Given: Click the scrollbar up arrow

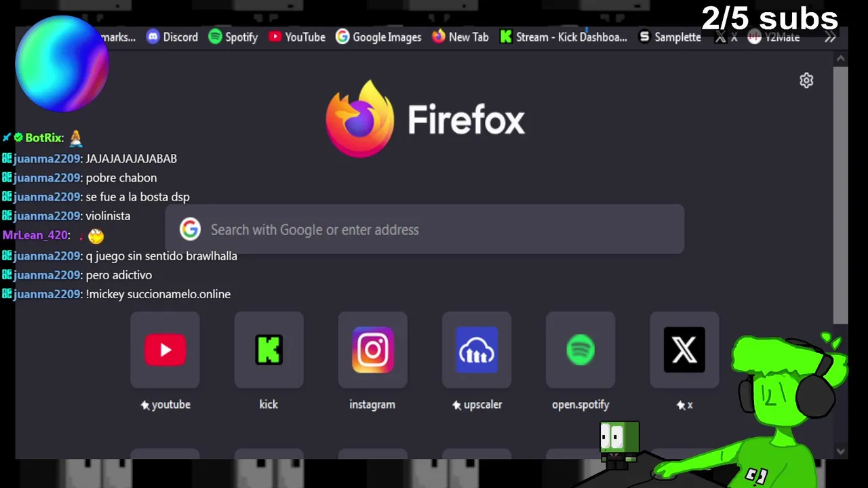Looking at the screenshot, I should [x=841, y=59].
